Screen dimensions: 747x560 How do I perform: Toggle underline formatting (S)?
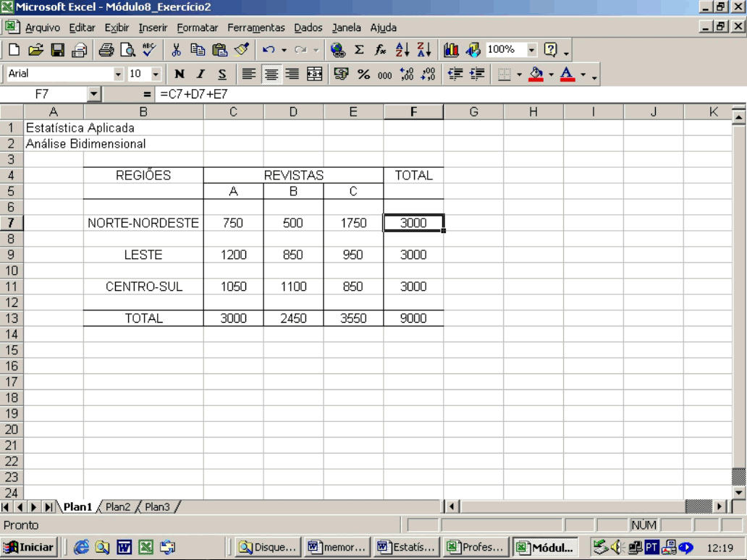point(222,74)
